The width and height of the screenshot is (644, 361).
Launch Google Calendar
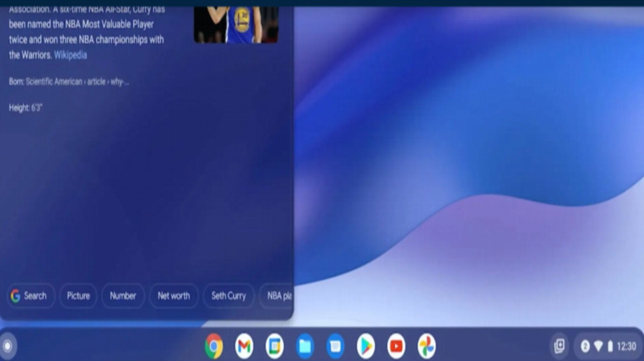[275, 345]
